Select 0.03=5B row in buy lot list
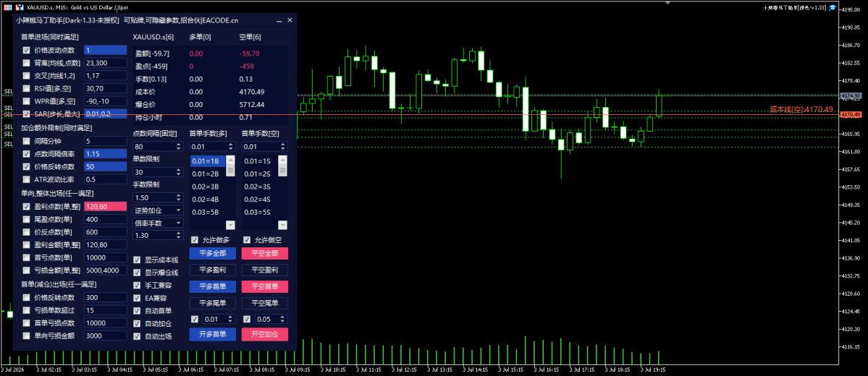The image size is (868, 376). coord(208,212)
